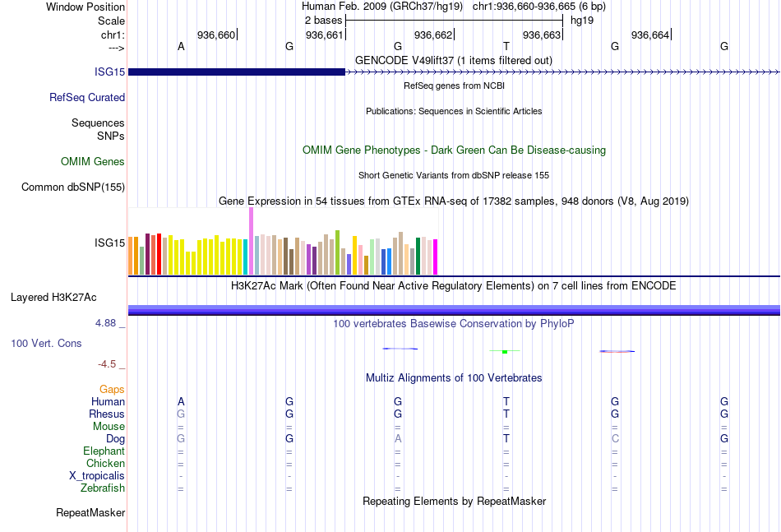Click the H3K27Ac Mark track title
Screen dimensions: 781x532
pos(454,286)
